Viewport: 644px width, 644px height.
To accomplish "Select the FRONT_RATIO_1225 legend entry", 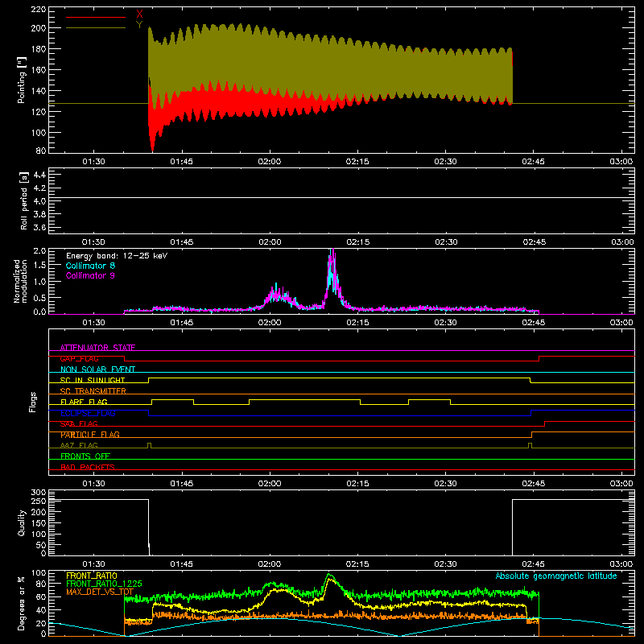I will 104,584.
